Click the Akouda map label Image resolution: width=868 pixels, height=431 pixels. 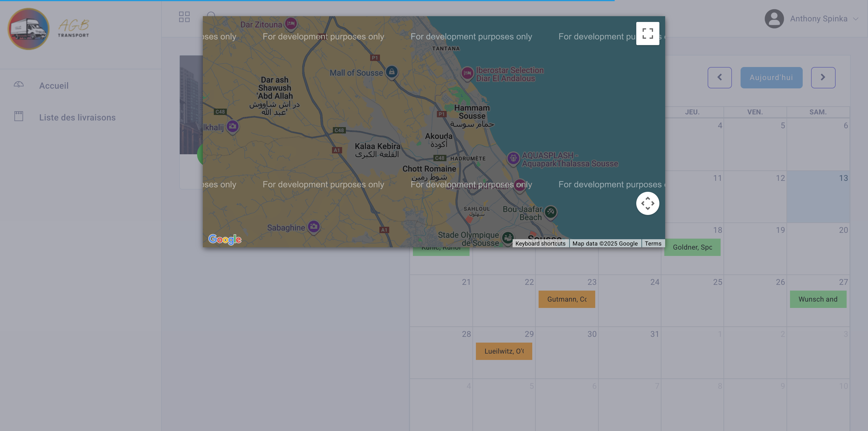pyautogui.click(x=438, y=140)
